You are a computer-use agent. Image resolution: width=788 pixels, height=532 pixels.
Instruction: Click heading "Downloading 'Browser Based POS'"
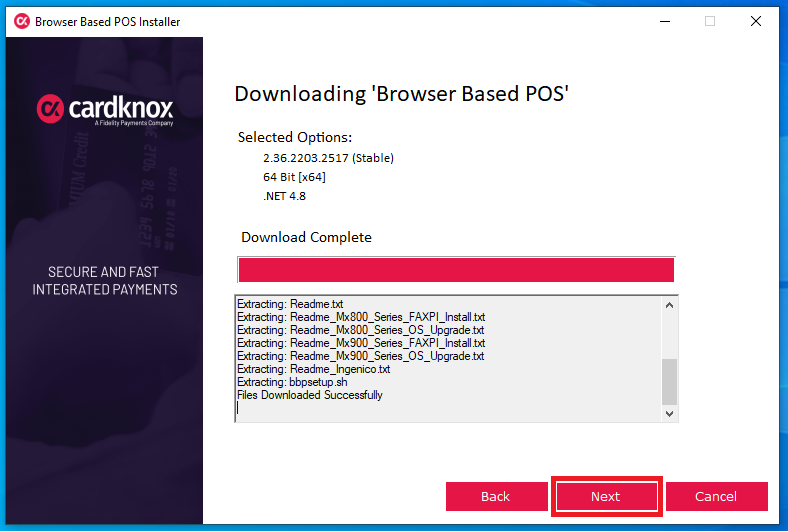click(401, 94)
